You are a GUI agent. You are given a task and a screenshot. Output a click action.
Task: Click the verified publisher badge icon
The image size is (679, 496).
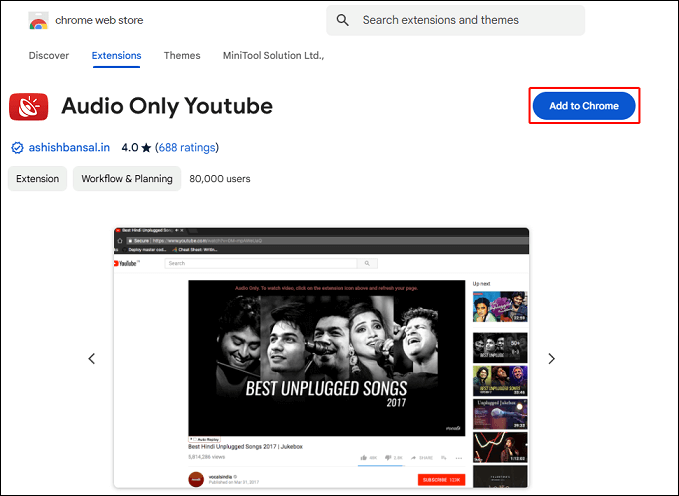pos(17,148)
